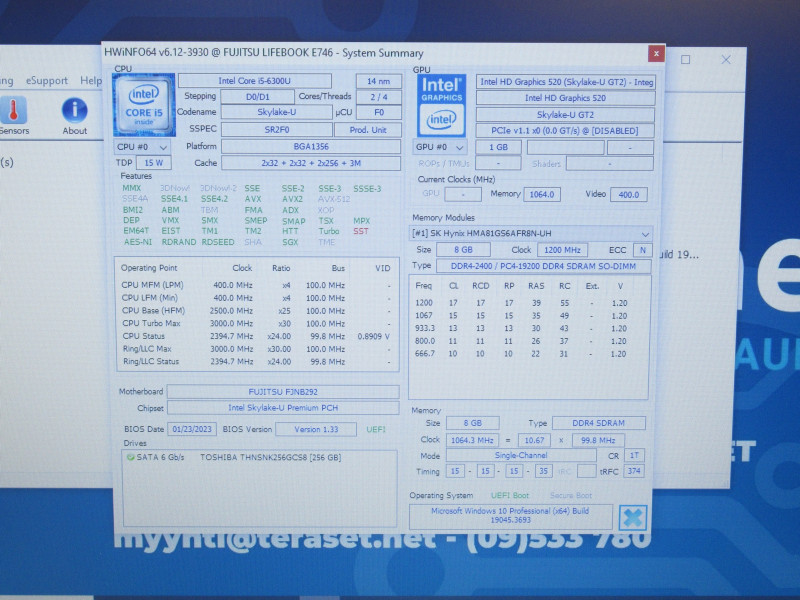Select the CPU Status row
The height and width of the screenshot is (600, 800).
pyautogui.click(x=256, y=336)
